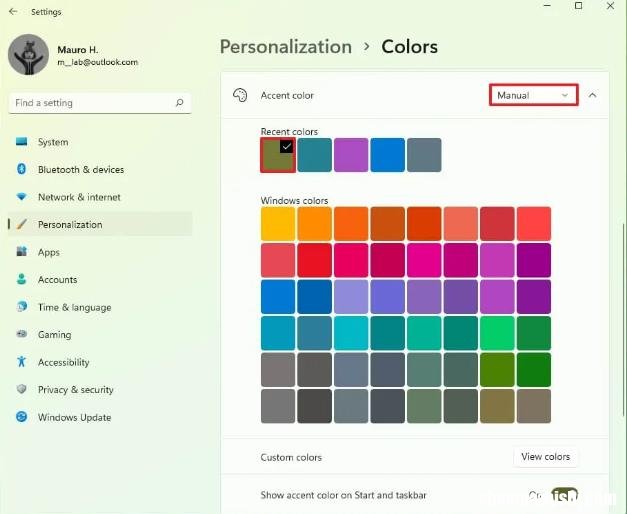Select Personalization in the sidebar
This screenshot has width=627, height=514.
coord(100,224)
